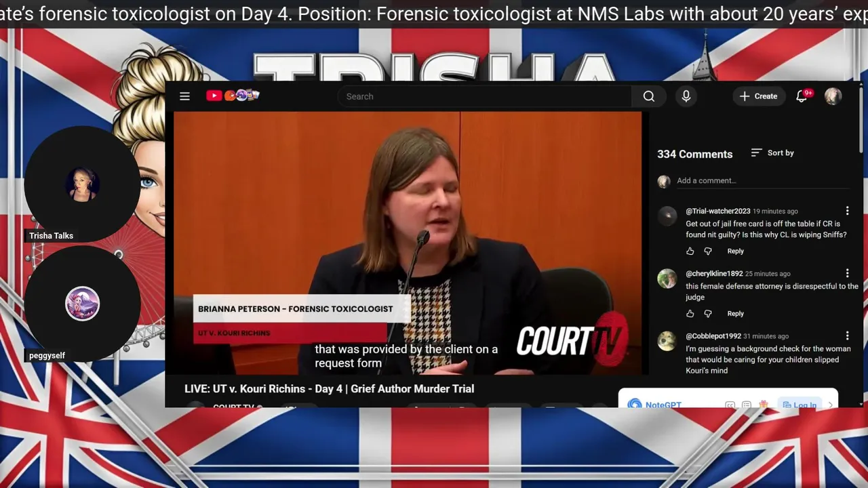Image resolution: width=868 pixels, height=488 pixels.
Task: Select Trisha Talks participant tile
Action: (x=82, y=184)
